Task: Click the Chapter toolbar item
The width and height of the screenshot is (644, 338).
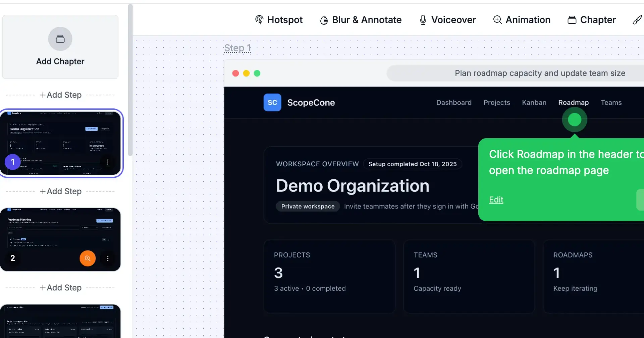Action: click(x=591, y=20)
